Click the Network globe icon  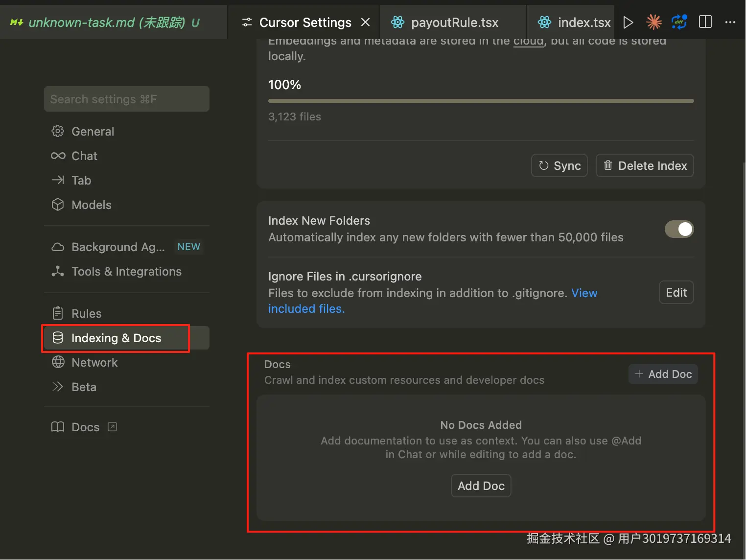[x=58, y=362]
